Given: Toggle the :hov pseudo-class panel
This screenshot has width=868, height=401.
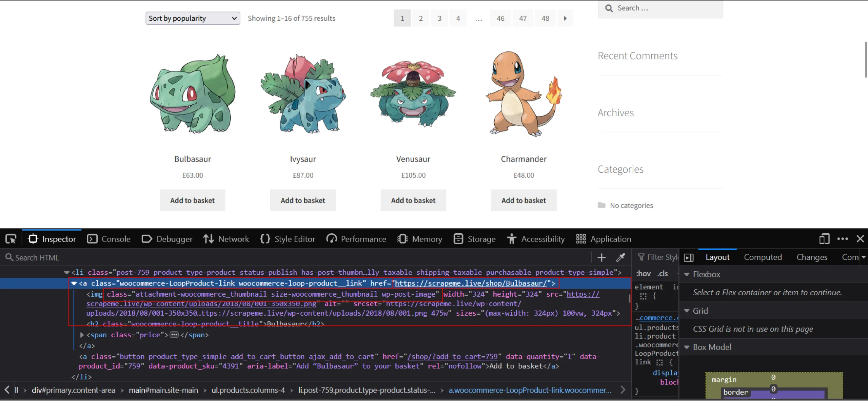Looking at the screenshot, I should [x=643, y=274].
